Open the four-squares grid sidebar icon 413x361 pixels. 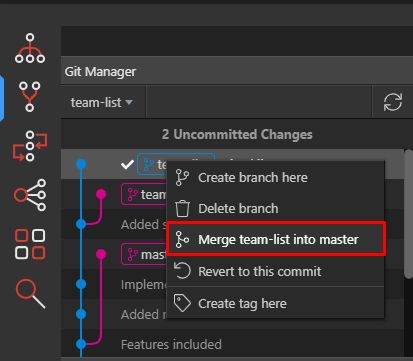[30, 244]
